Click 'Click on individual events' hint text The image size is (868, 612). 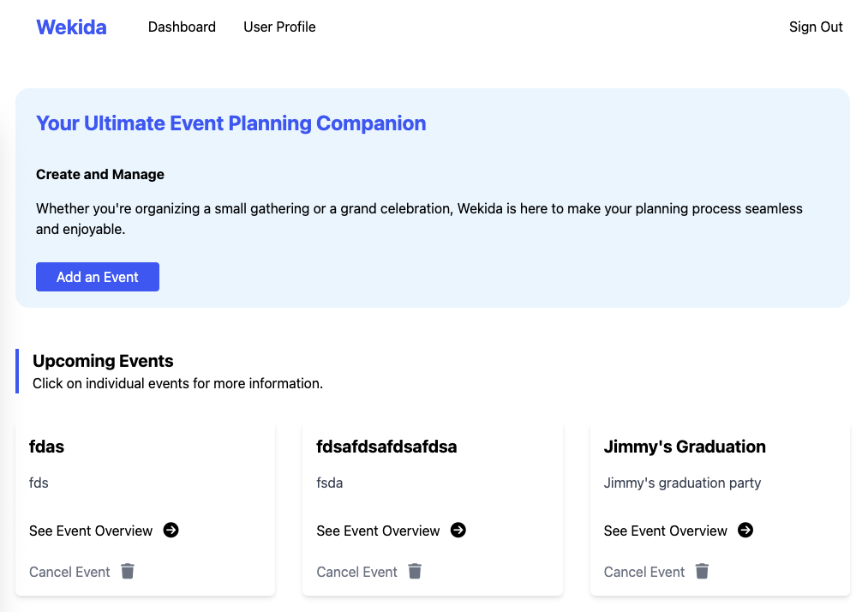click(x=177, y=383)
